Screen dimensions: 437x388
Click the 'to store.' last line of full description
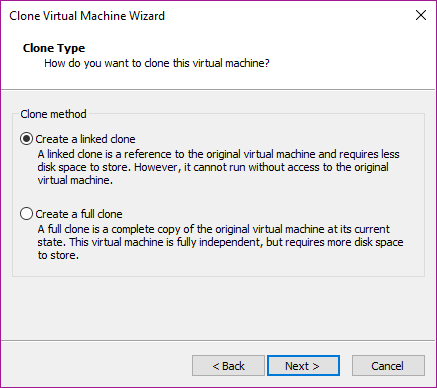58,256
